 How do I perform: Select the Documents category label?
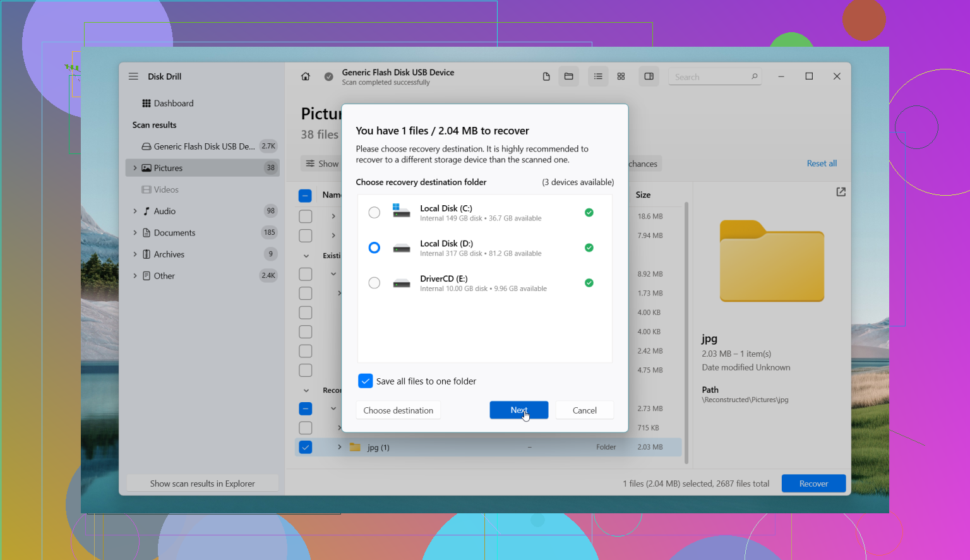click(x=174, y=232)
